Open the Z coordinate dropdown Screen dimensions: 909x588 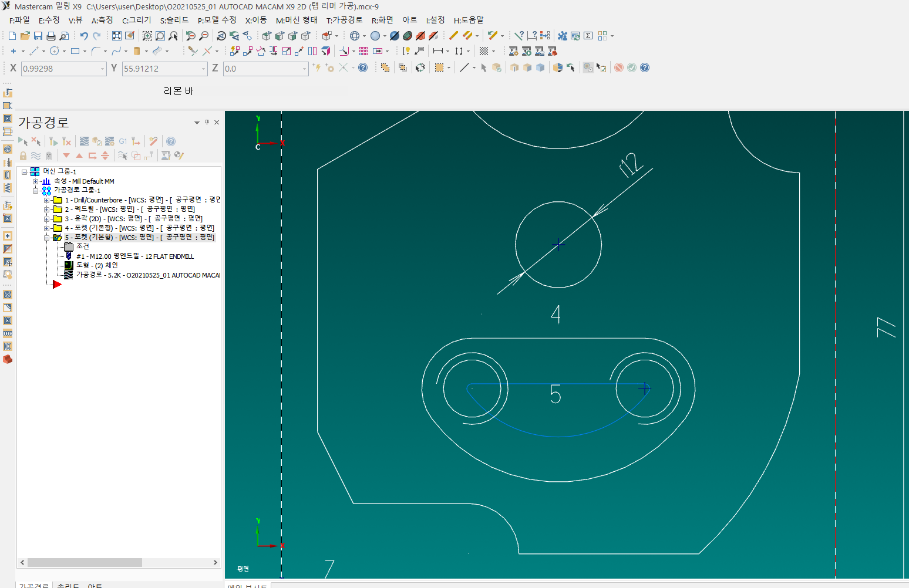(x=305, y=69)
